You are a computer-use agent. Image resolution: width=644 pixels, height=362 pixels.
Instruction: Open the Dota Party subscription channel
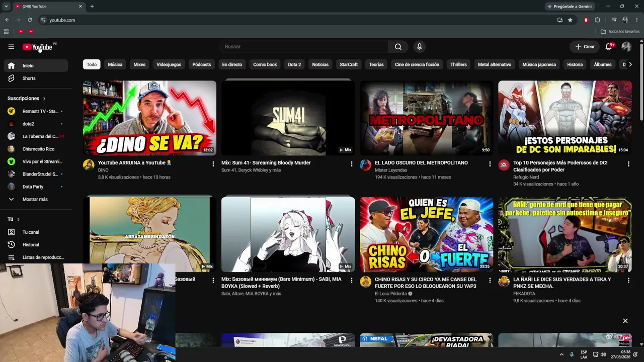(x=36, y=187)
